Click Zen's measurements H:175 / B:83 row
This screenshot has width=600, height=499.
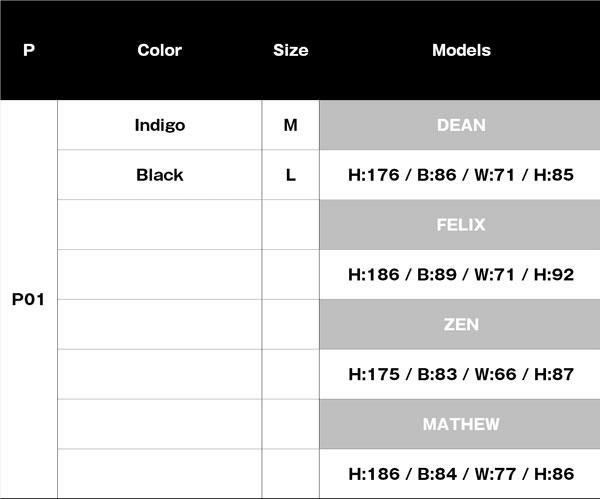coord(461,374)
